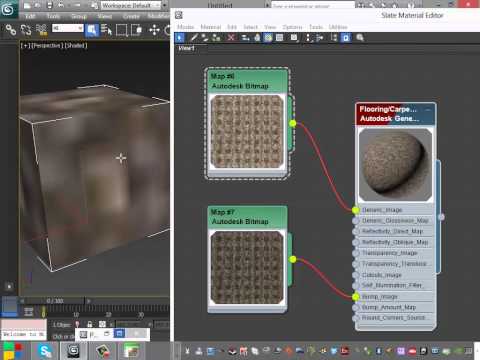Click the [Perspective] viewport label

46,45
